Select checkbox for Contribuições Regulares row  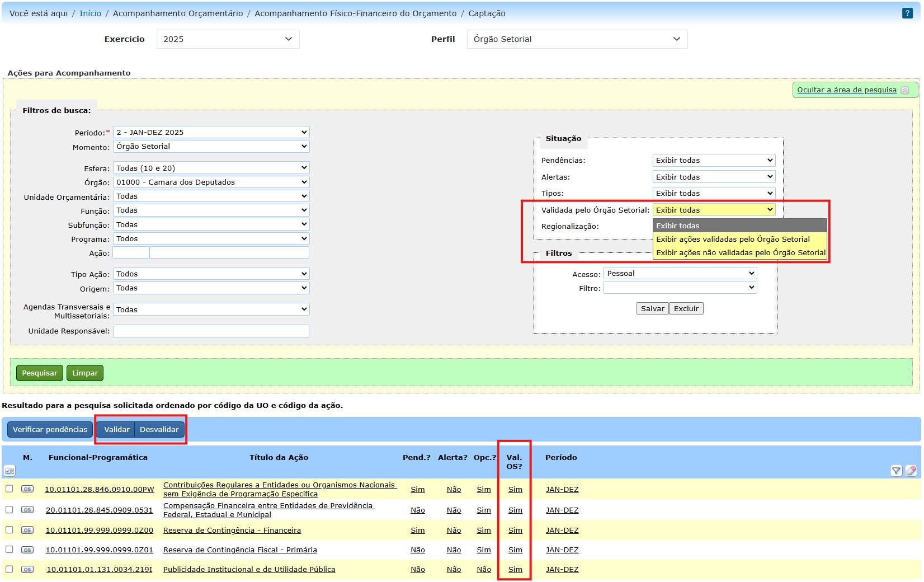pyautogui.click(x=10, y=489)
